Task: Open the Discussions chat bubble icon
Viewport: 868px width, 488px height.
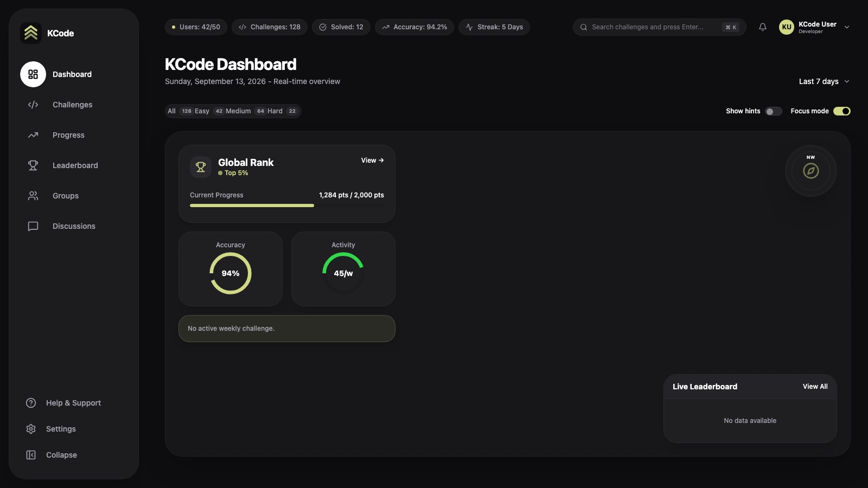Action: (33, 226)
